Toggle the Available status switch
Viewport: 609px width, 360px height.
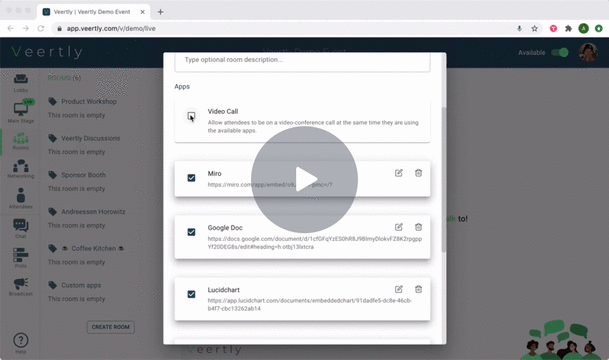click(x=560, y=52)
